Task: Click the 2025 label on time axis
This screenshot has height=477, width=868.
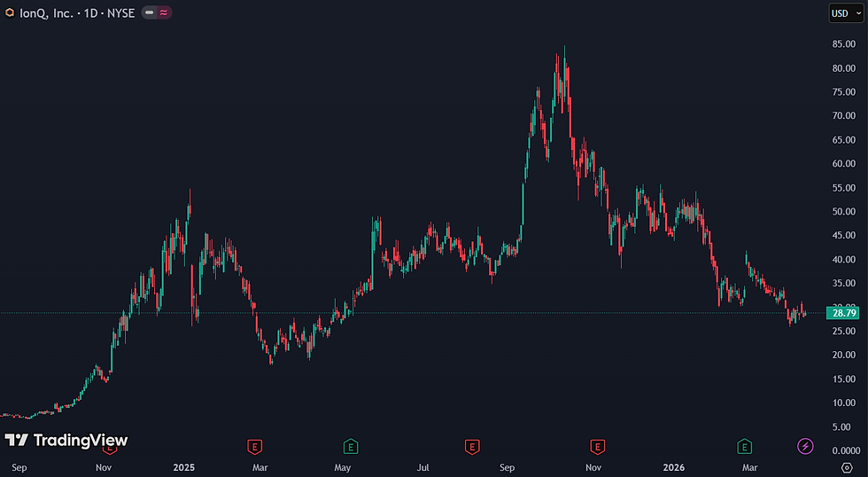Action: [184, 467]
